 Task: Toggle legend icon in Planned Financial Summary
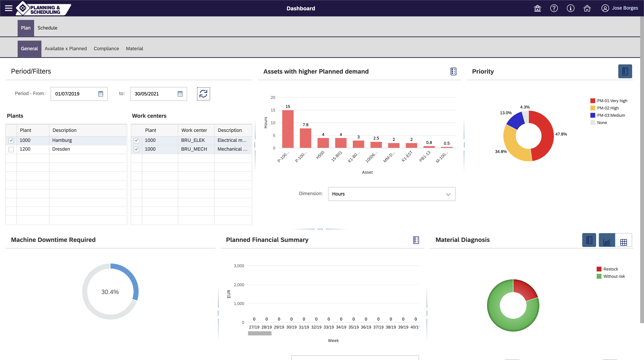[416, 240]
